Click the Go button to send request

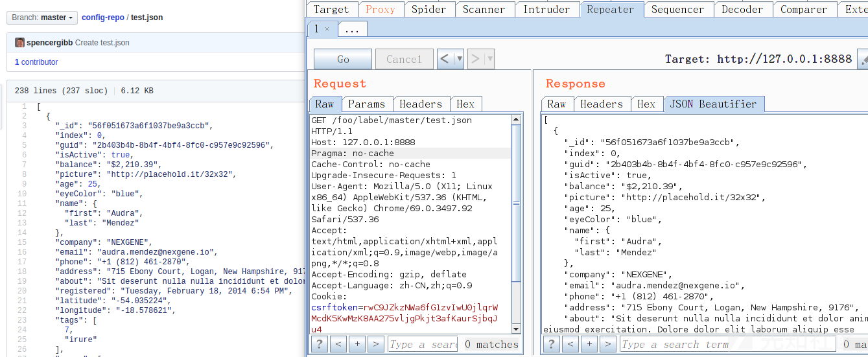coord(343,59)
